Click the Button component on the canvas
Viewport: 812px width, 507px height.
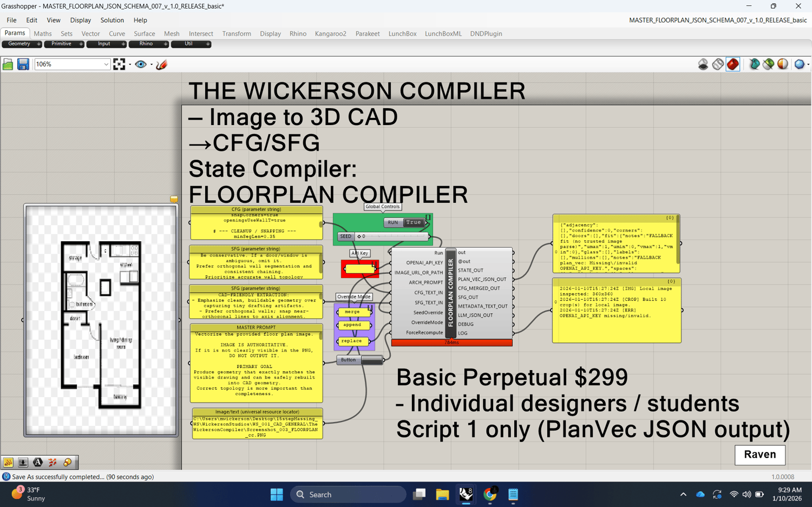click(x=360, y=360)
